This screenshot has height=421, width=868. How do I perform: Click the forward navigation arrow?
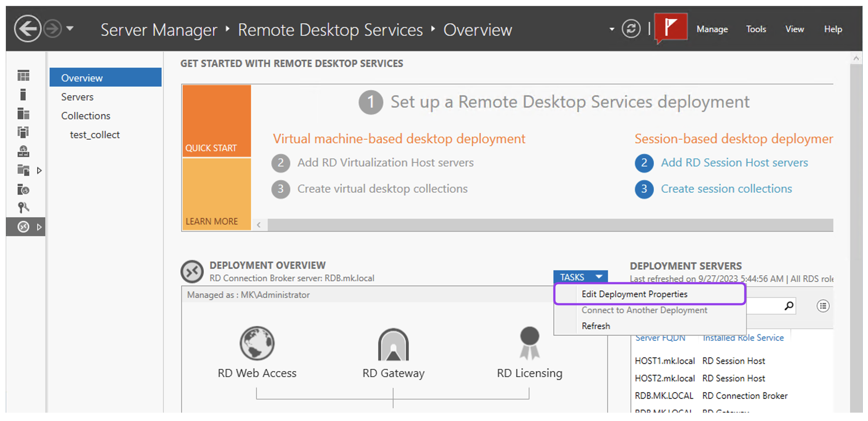point(52,29)
